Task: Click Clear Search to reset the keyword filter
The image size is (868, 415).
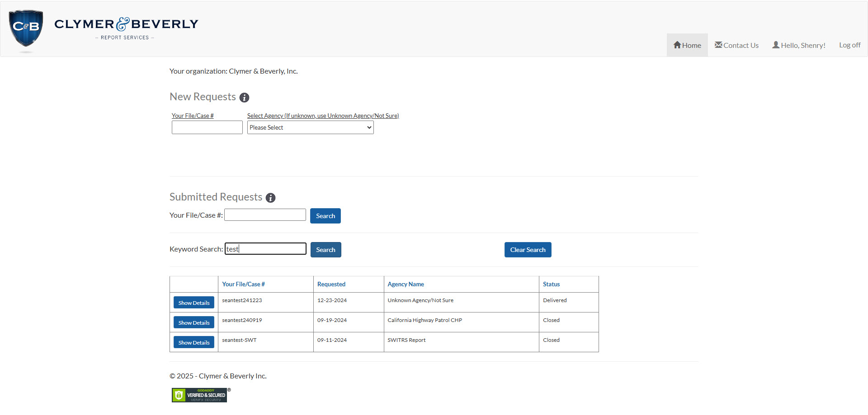Action: tap(528, 249)
